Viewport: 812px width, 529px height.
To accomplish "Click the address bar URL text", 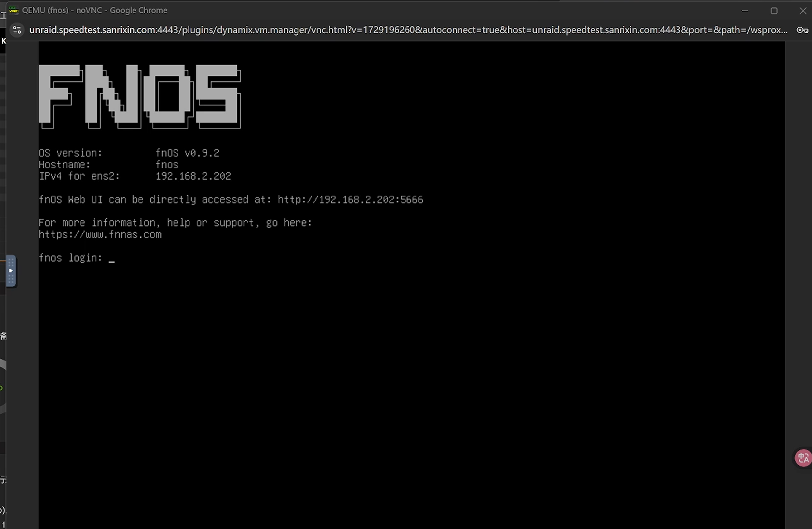I will pos(408,30).
